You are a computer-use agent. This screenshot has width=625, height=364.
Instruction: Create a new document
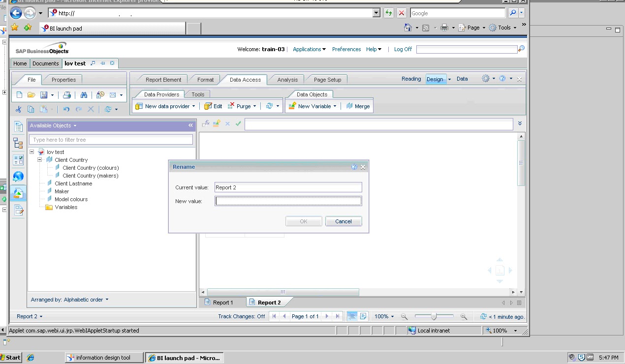click(20, 95)
